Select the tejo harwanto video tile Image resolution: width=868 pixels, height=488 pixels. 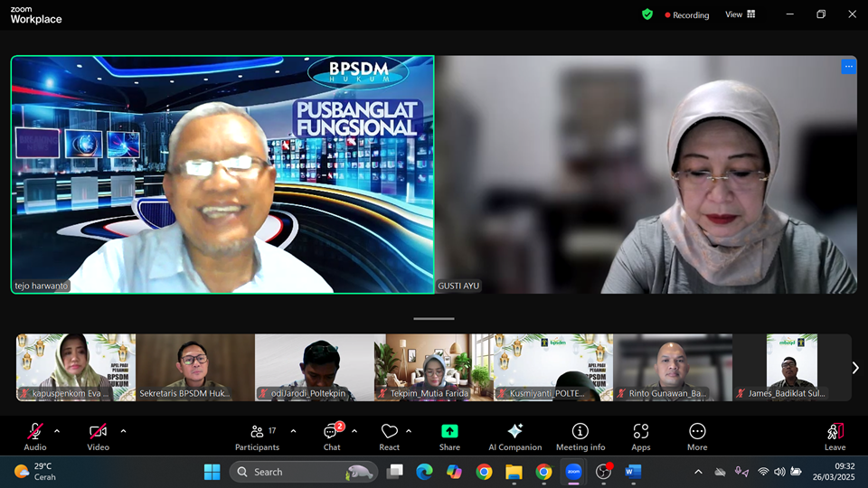click(x=222, y=174)
